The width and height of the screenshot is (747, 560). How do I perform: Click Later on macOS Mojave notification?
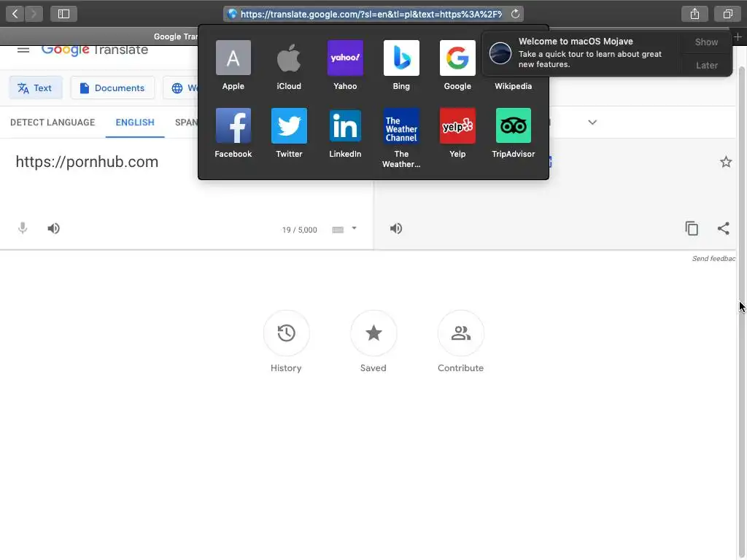pyautogui.click(x=706, y=65)
